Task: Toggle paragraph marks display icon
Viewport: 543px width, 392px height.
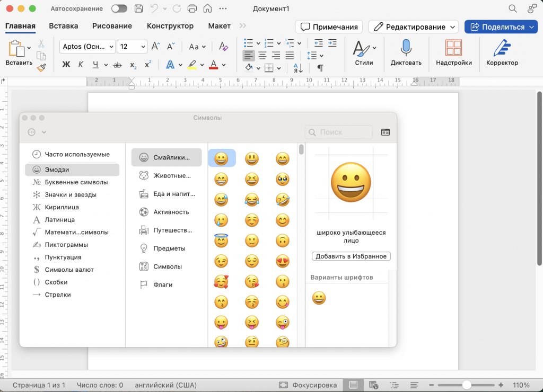Action: click(x=320, y=68)
